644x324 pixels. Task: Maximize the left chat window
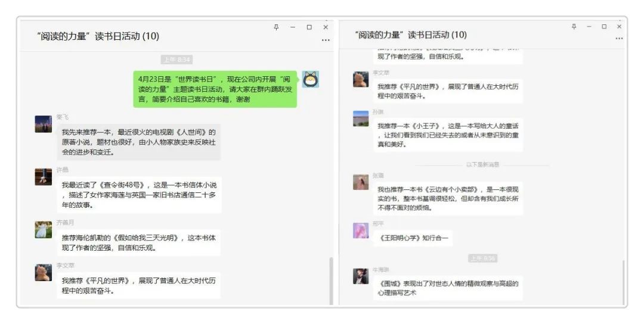(309, 27)
